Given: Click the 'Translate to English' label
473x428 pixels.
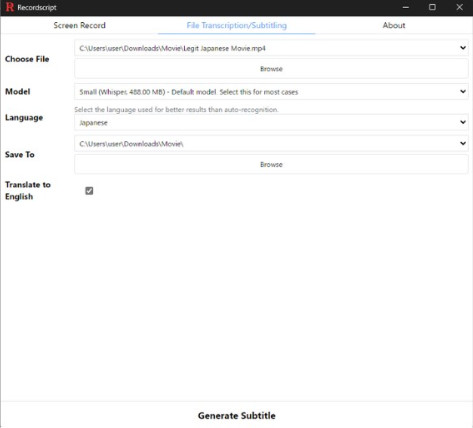Looking at the screenshot, I should pyautogui.click(x=28, y=190).
